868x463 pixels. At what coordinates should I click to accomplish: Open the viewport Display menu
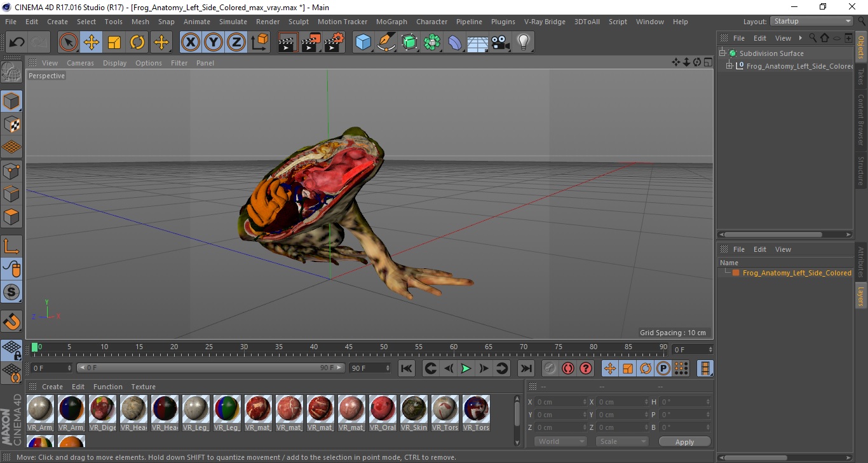pos(115,63)
